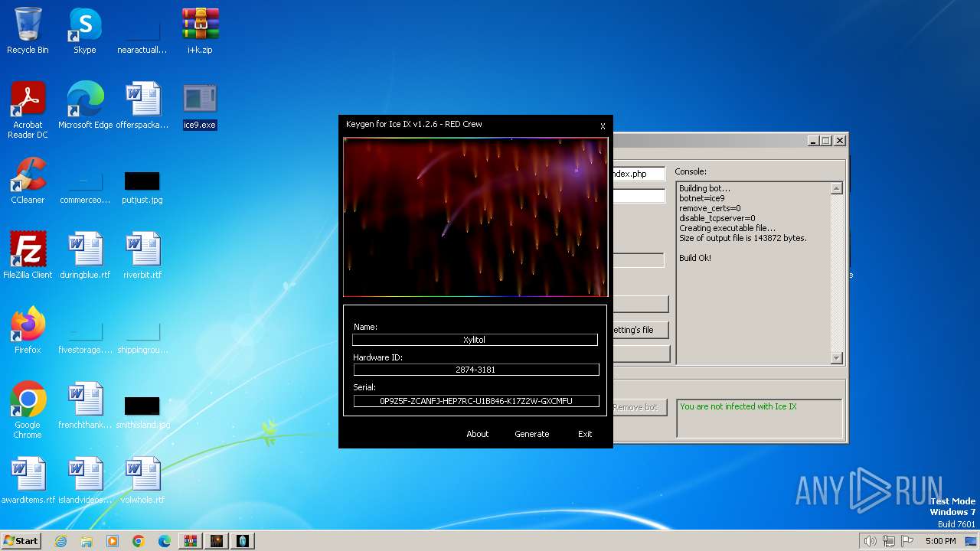Open the Skype desktop shortcut
Image resolution: width=980 pixels, height=551 pixels.
[x=85, y=31]
